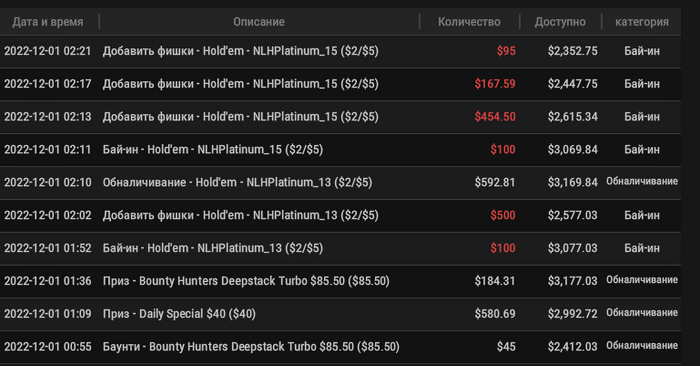Select the $454.50 add chips transaction
This screenshot has height=366, width=700.
(x=340, y=117)
